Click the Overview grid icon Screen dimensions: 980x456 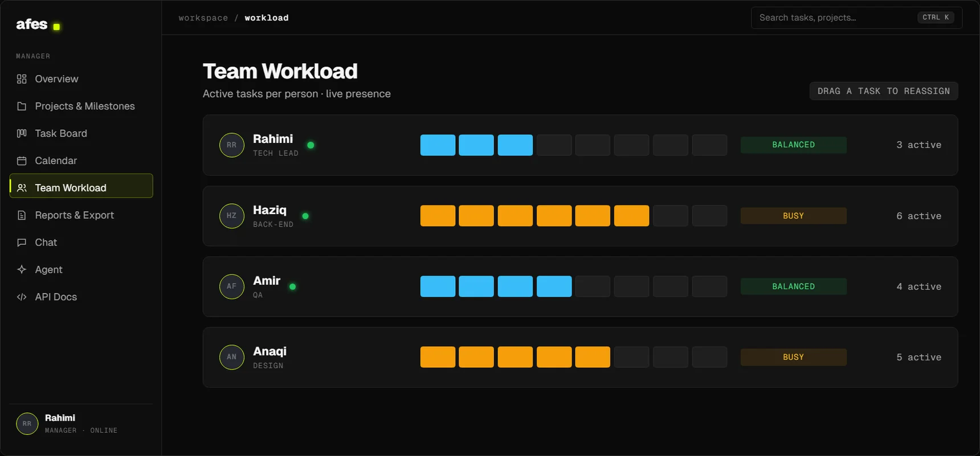(x=22, y=79)
